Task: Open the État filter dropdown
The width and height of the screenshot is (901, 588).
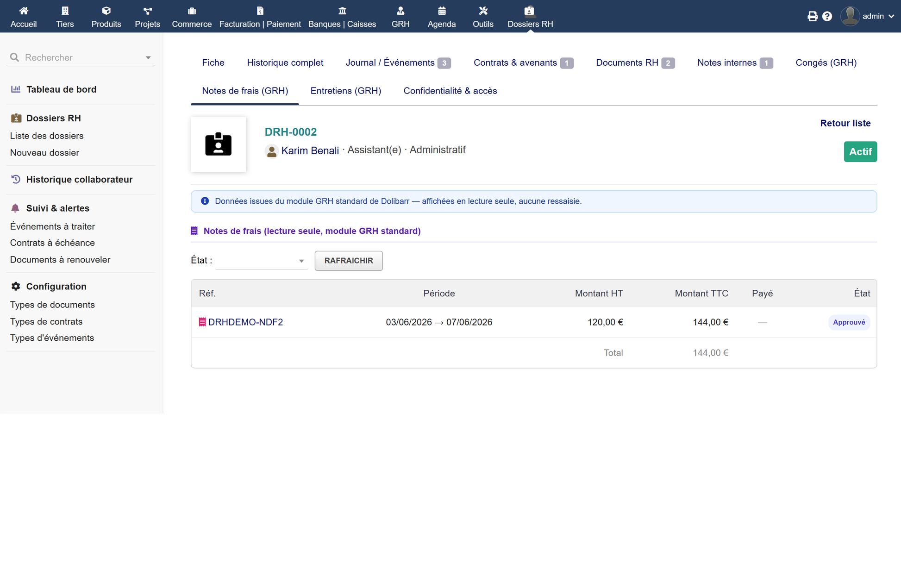Action: 261,261
